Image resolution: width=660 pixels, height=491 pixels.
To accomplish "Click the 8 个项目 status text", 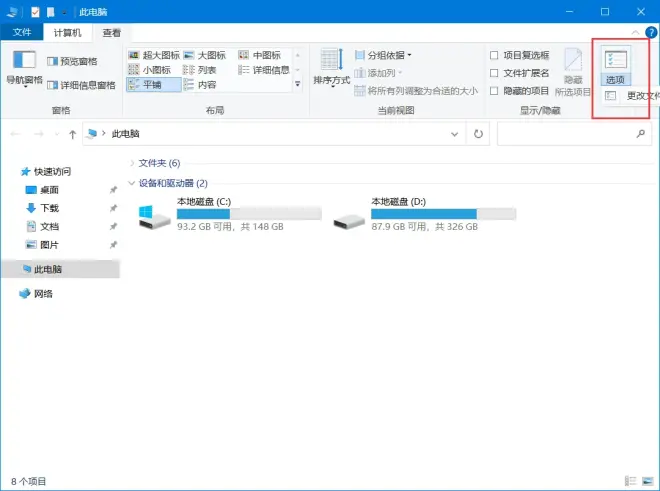I will (29, 481).
